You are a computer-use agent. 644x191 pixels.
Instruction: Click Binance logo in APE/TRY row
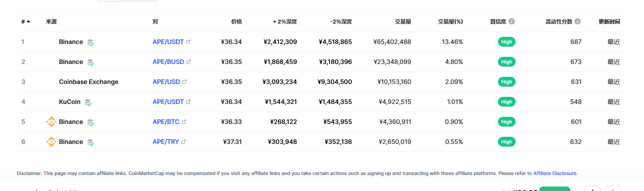(52, 142)
